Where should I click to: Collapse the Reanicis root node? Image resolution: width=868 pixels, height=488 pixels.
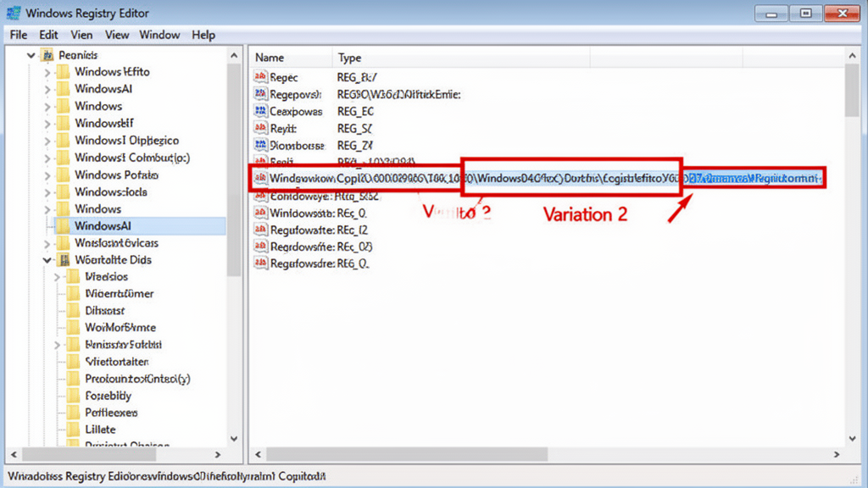pyautogui.click(x=31, y=55)
